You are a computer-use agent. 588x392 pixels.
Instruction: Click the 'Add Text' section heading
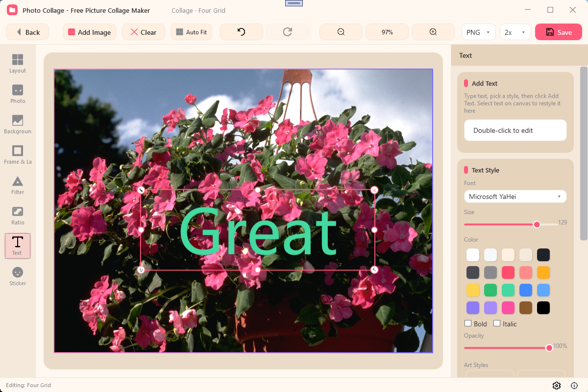click(x=485, y=83)
